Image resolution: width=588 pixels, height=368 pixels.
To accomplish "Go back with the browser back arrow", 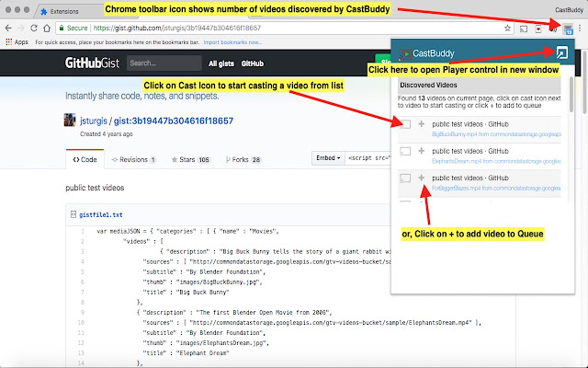I will pyautogui.click(x=8, y=29).
